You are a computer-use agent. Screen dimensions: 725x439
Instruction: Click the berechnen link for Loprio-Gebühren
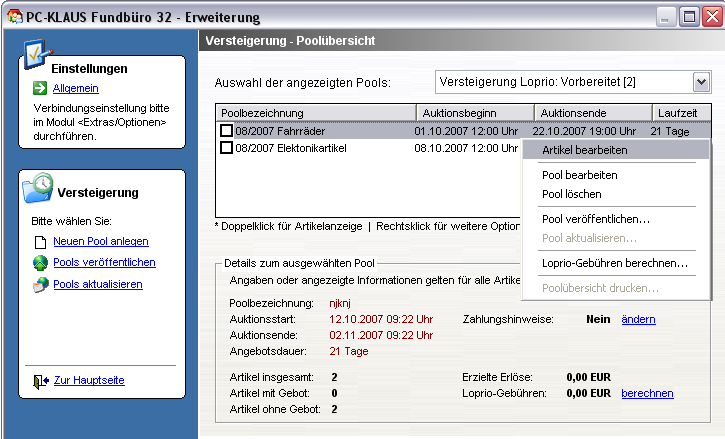pyautogui.click(x=647, y=394)
